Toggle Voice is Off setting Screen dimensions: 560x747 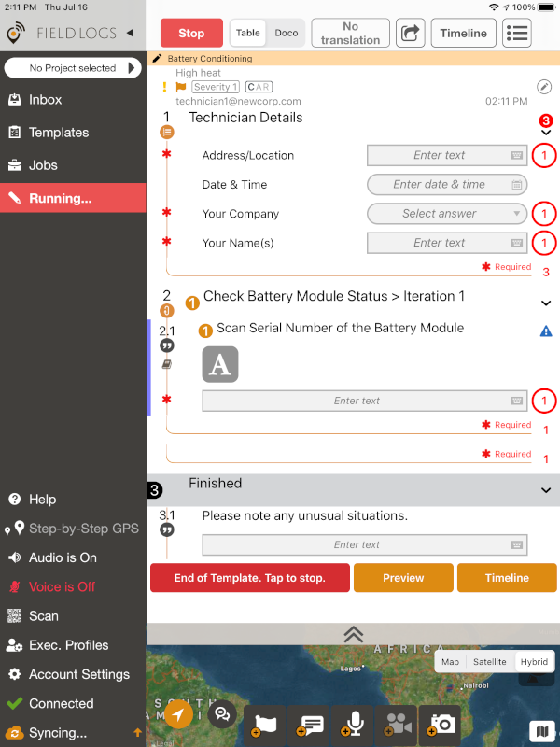click(x=62, y=586)
